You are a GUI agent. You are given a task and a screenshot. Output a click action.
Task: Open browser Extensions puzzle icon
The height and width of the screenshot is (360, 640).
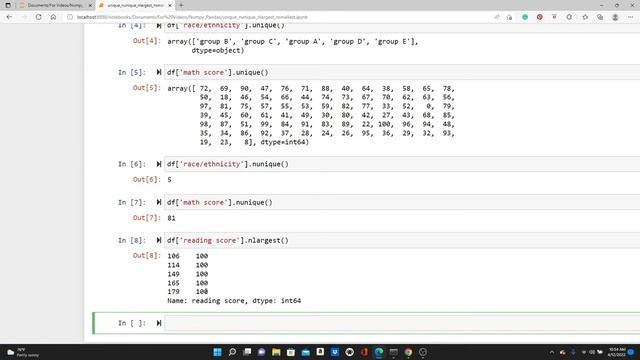click(569, 17)
